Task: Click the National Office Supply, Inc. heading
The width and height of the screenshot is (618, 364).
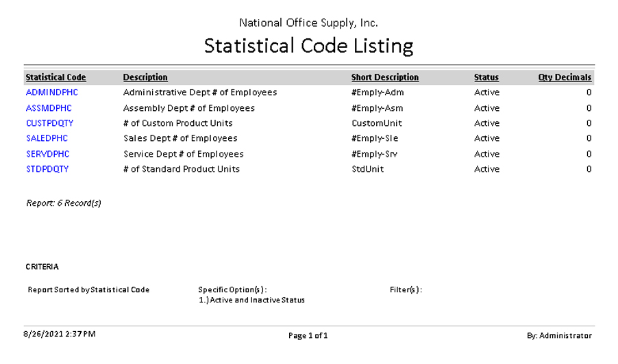Action: point(308,23)
